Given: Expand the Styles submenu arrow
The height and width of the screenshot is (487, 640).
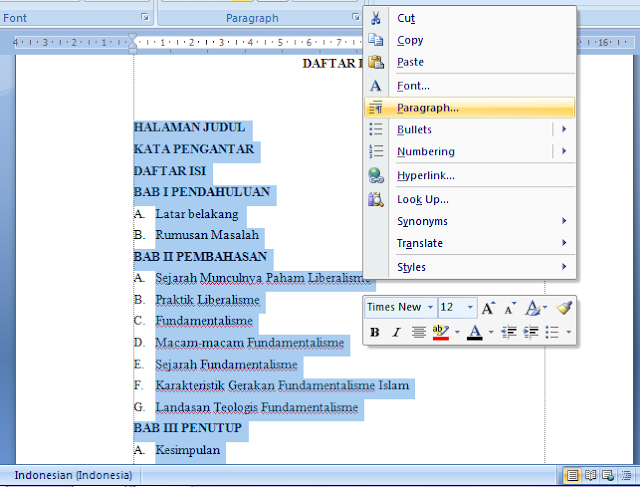Looking at the screenshot, I should [564, 267].
